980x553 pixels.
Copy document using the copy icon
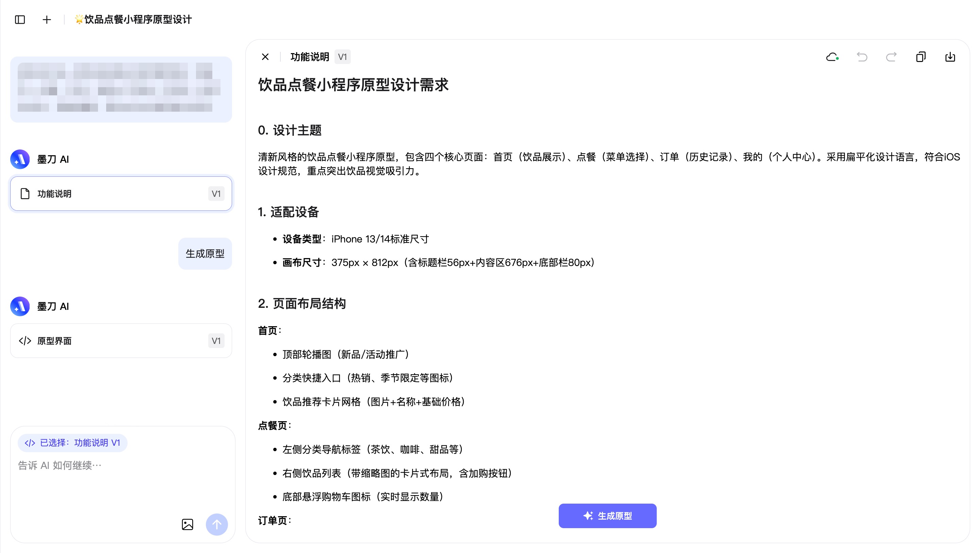pyautogui.click(x=921, y=57)
